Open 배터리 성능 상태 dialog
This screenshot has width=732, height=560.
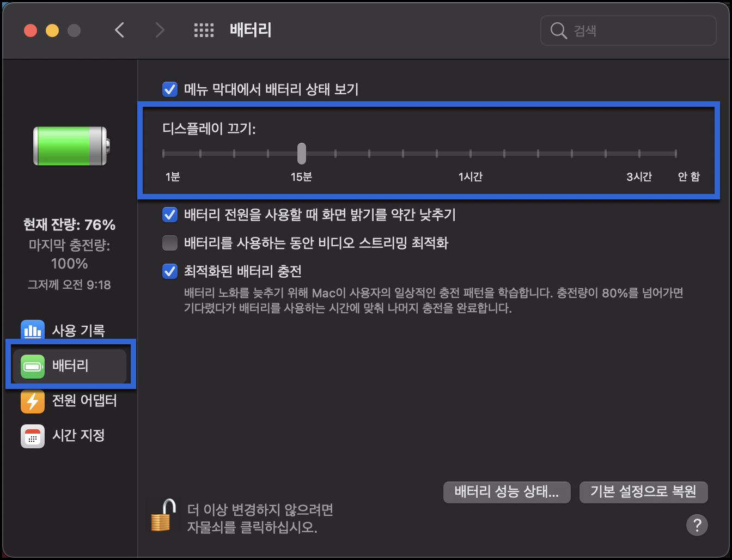point(507,492)
